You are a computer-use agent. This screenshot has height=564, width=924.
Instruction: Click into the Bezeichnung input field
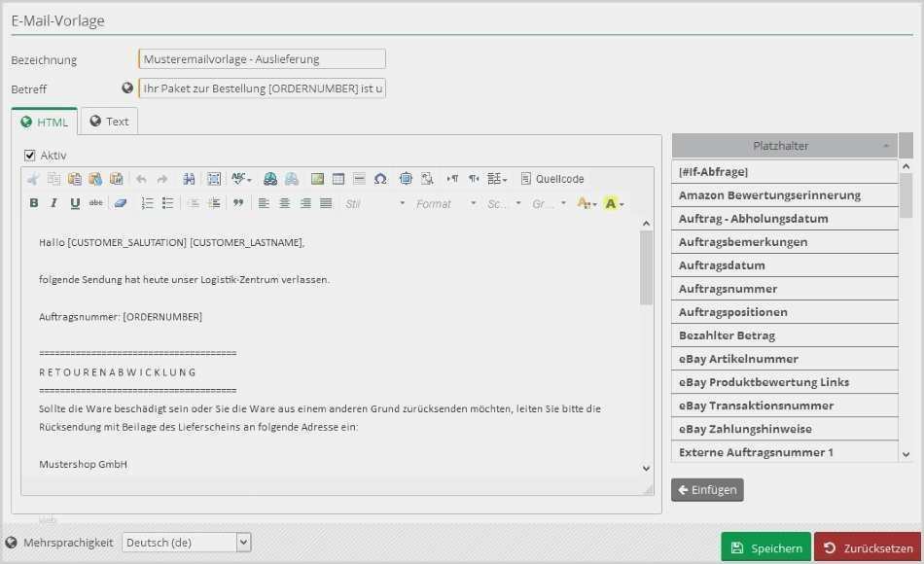pyautogui.click(x=263, y=59)
